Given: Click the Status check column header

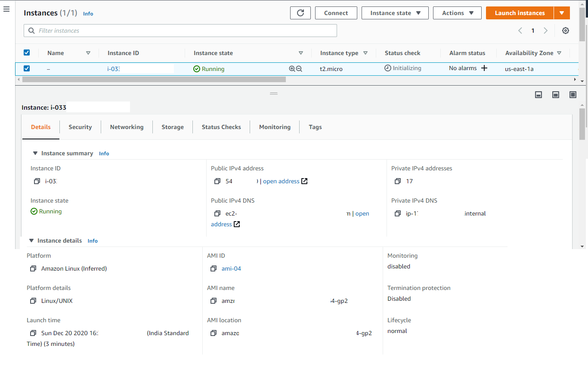Looking at the screenshot, I should pos(402,53).
